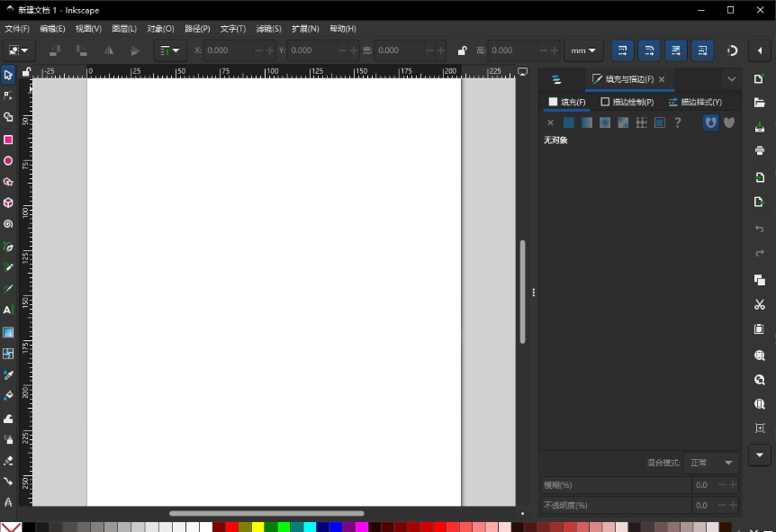Select the flat color fill type
The image size is (776, 532).
(x=569, y=122)
